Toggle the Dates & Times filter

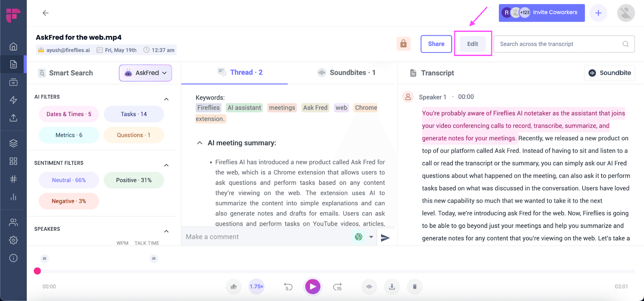click(x=69, y=114)
